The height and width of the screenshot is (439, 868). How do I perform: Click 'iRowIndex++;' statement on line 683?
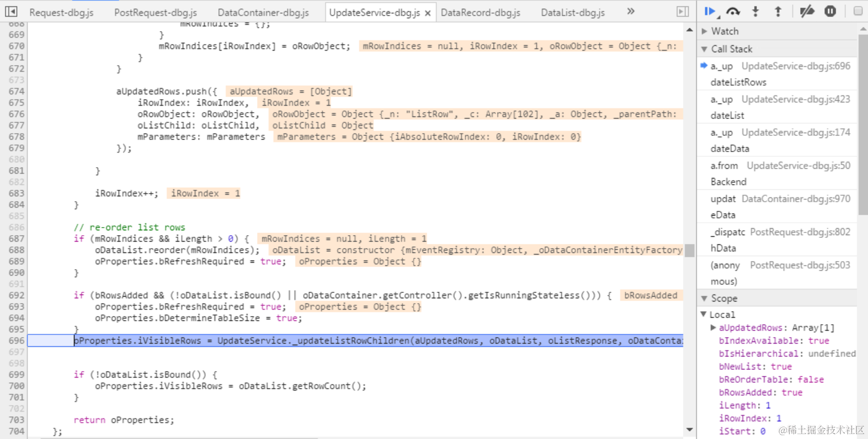(x=127, y=193)
